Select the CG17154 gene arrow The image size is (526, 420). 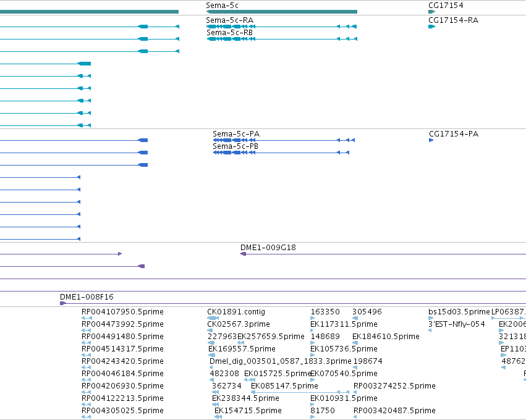pos(431,12)
